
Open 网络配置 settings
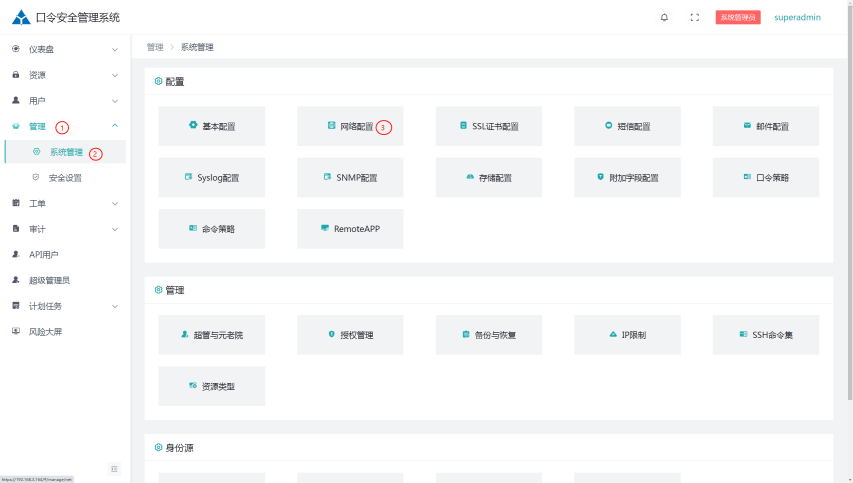[x=350, y=127]
